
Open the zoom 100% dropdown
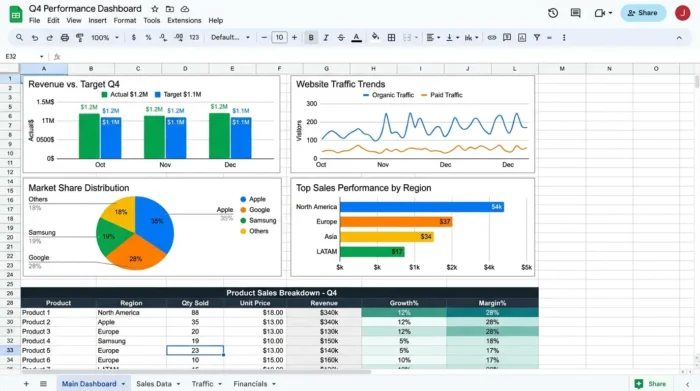click(105, 37)
